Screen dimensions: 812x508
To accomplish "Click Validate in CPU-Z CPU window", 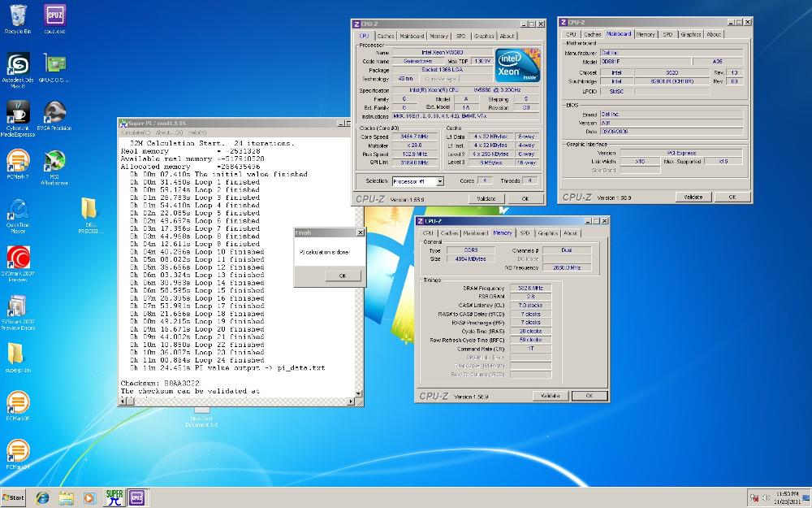I will pyautogui.click(x=486, y=198).
